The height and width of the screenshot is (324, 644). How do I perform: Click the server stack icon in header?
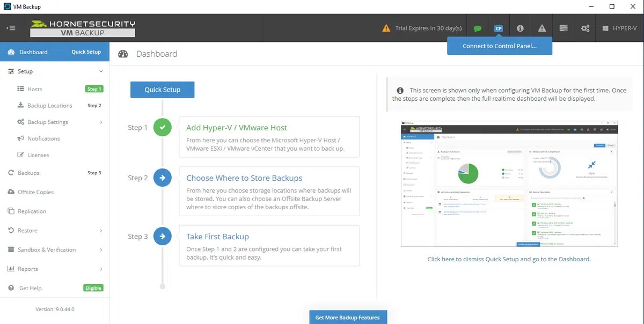click(563, 28)
